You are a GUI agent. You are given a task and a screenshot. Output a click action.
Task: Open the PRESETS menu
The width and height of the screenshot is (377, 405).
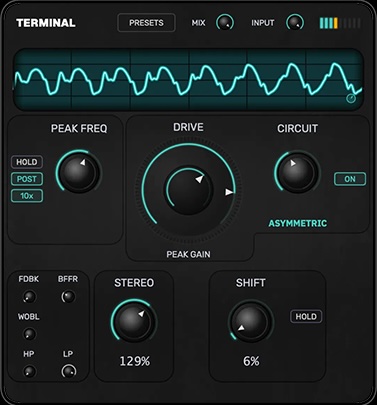(146, 23)
